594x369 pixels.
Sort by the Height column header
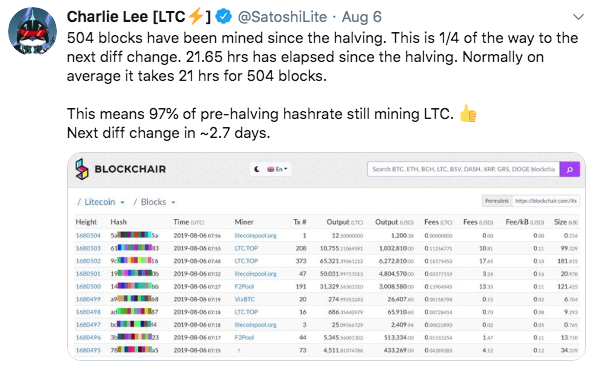pos(86,222)
